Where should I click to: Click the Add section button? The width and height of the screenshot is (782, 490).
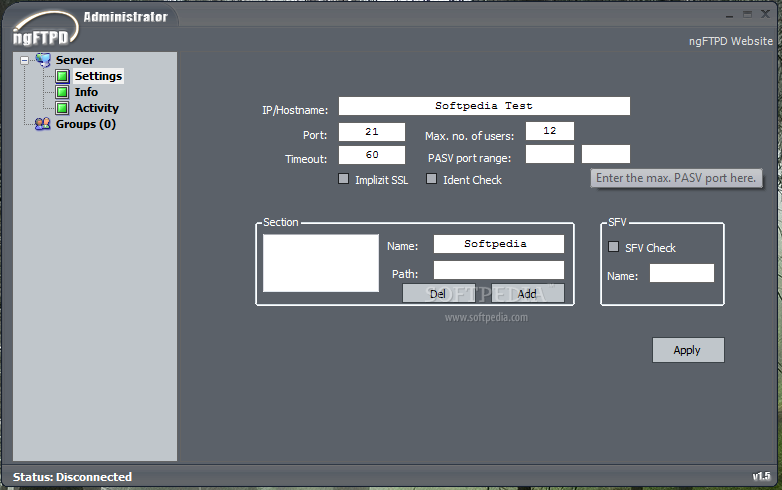(528, 293)
